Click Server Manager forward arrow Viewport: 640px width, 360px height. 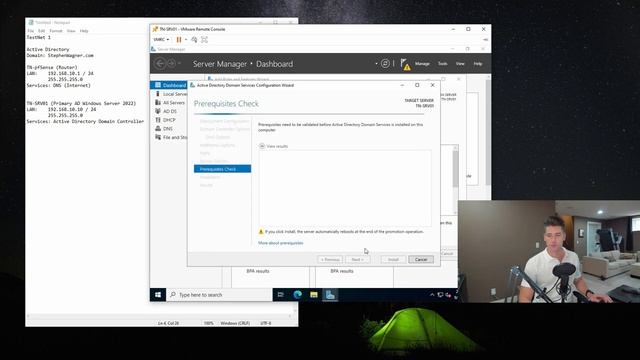(171, 63)
